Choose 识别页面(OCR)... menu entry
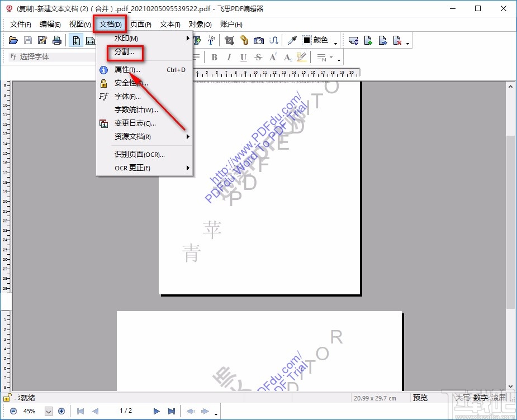The width and height of the screenshot is (517, 420). coord(144,154)
